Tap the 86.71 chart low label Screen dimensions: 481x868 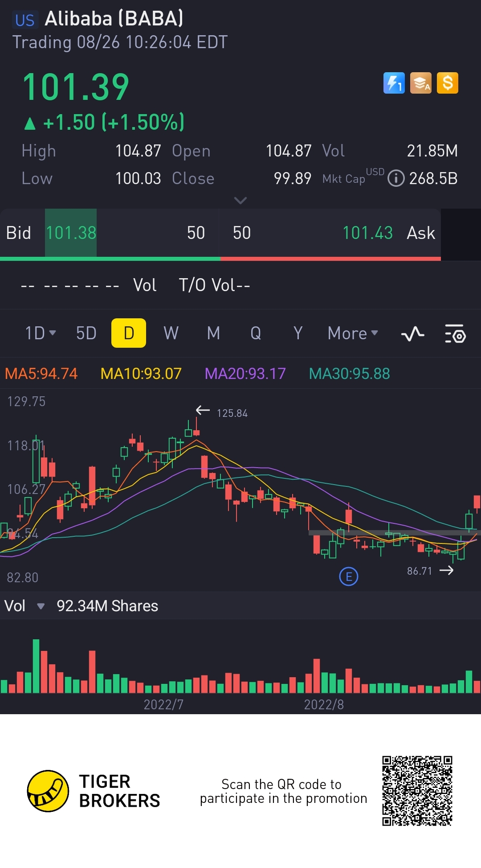[x=420, y=571]
